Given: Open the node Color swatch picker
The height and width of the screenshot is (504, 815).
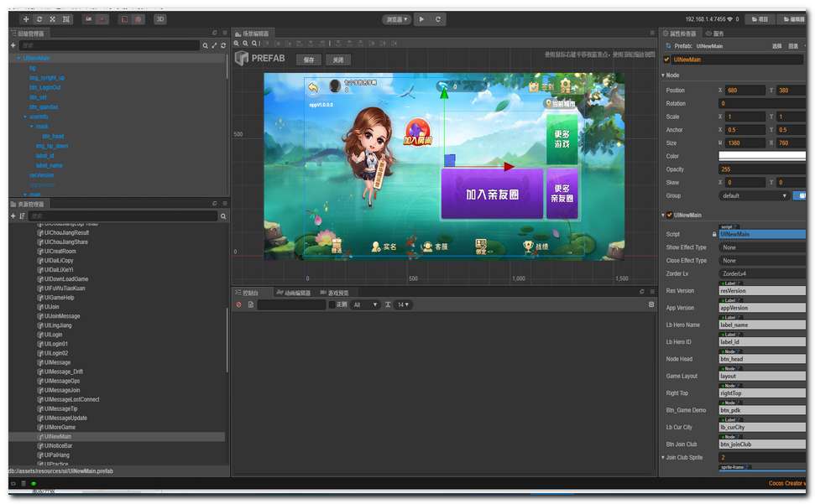Looking at the screenshot, I should pyautogui.click(x=760, y=156).
